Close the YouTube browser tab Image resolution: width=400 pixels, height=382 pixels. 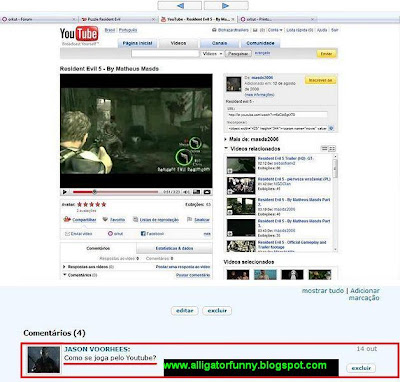[x=233, y=19]
